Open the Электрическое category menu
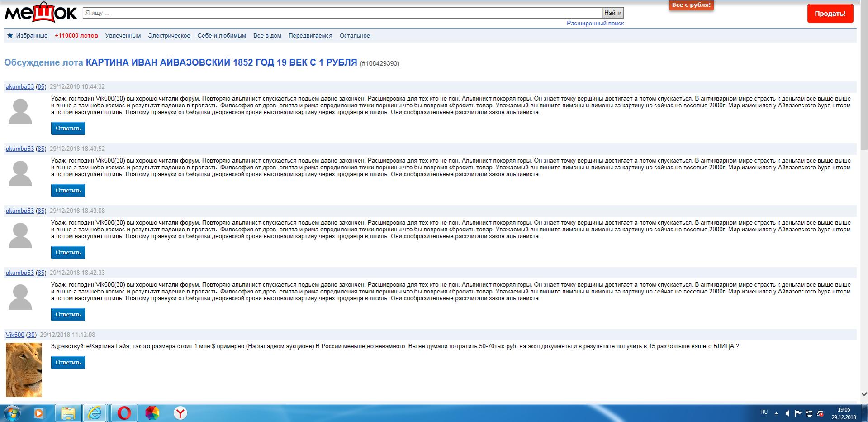The image size is (868, 422). (x=169, y=36)
